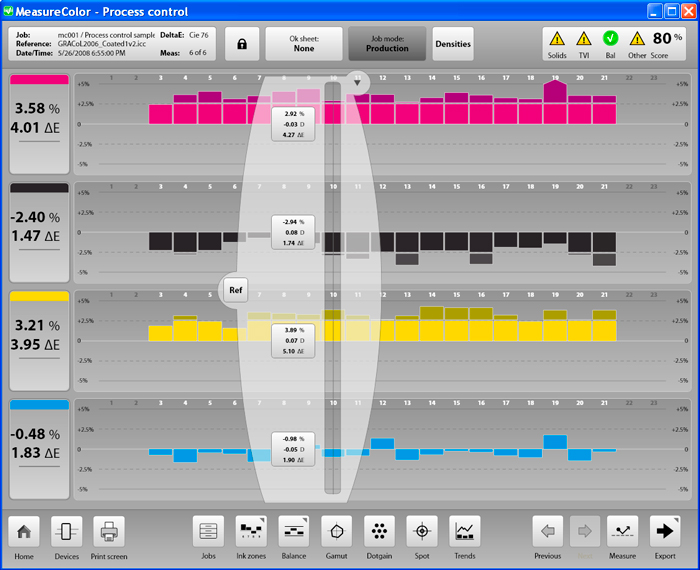Expand the Balance view options
Image resolution: width=700 pixels, height=570 pixels.
tap(294, 532)
